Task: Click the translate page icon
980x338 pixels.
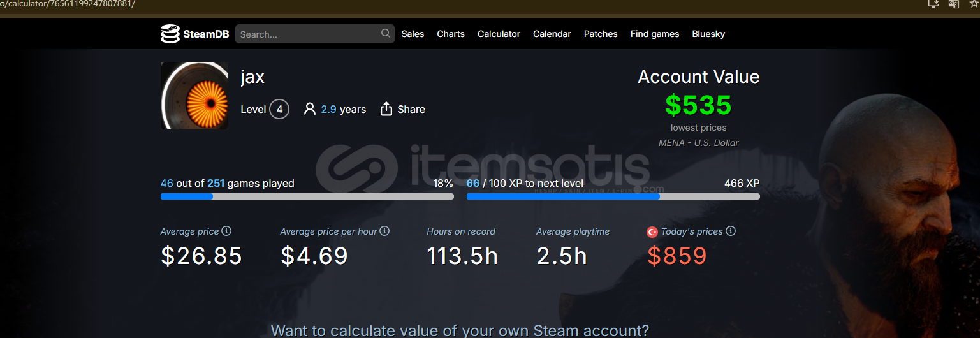Action: (953, 3)
